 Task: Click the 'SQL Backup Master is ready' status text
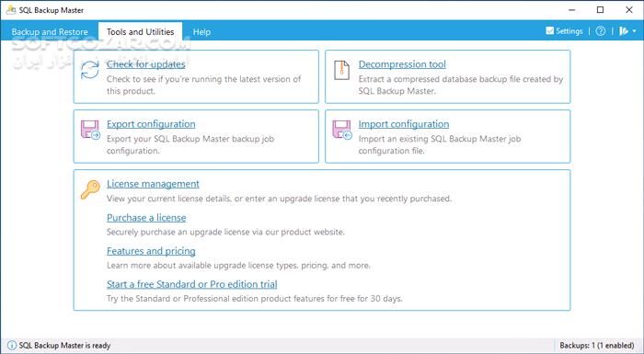[x=65, y=346]
